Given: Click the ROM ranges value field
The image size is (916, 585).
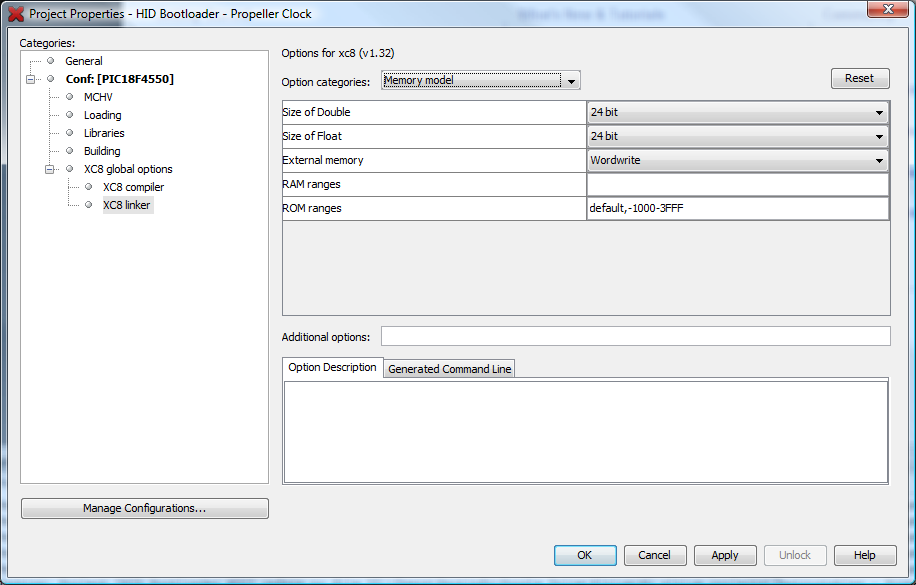Looking at the screenshot, I should [x=738, y=208].
